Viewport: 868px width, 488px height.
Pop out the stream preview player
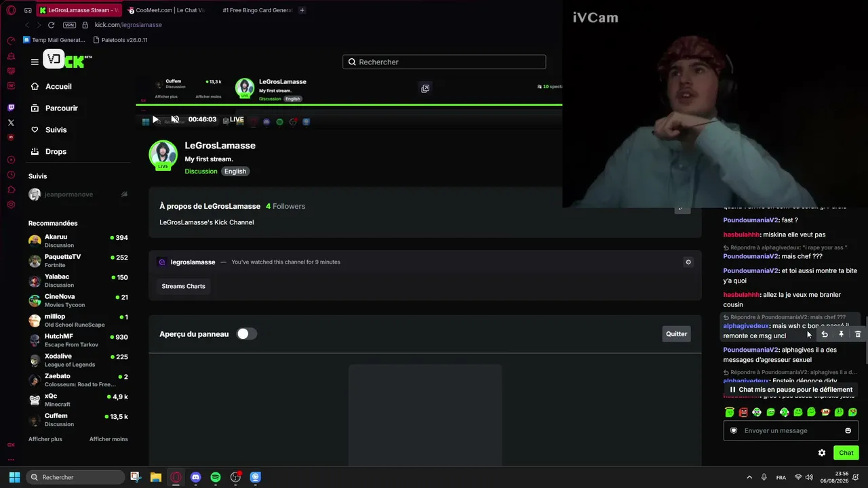point(425,88)
